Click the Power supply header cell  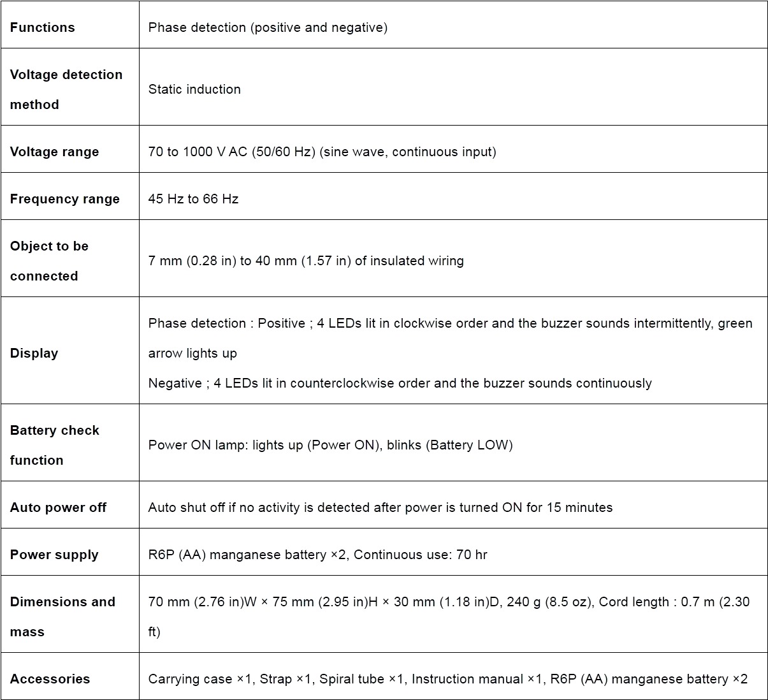pos(54,555)
